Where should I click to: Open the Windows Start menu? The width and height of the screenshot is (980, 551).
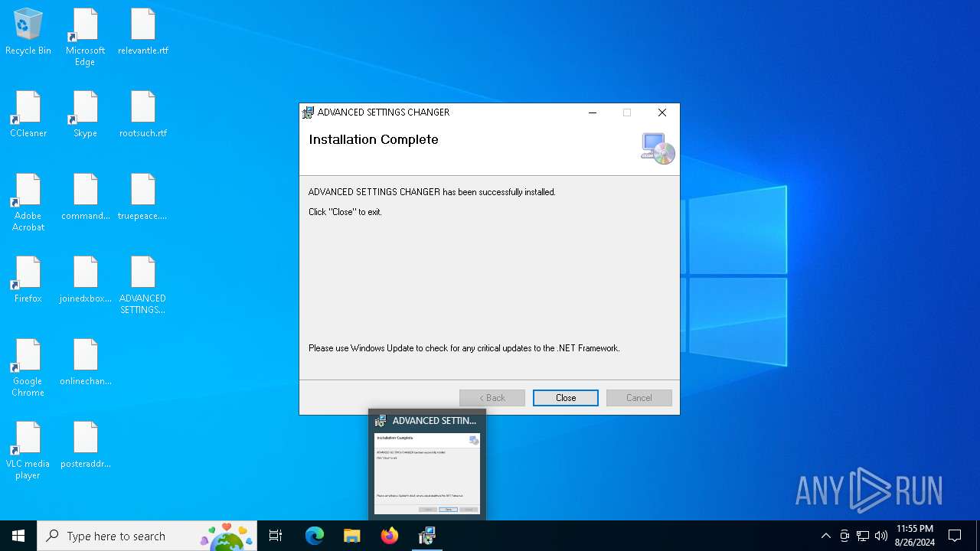click(x=18, y=536)
